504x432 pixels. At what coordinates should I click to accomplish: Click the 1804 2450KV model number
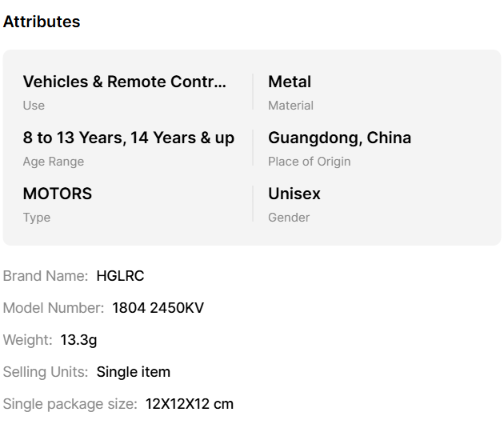(x=158, y=308)
